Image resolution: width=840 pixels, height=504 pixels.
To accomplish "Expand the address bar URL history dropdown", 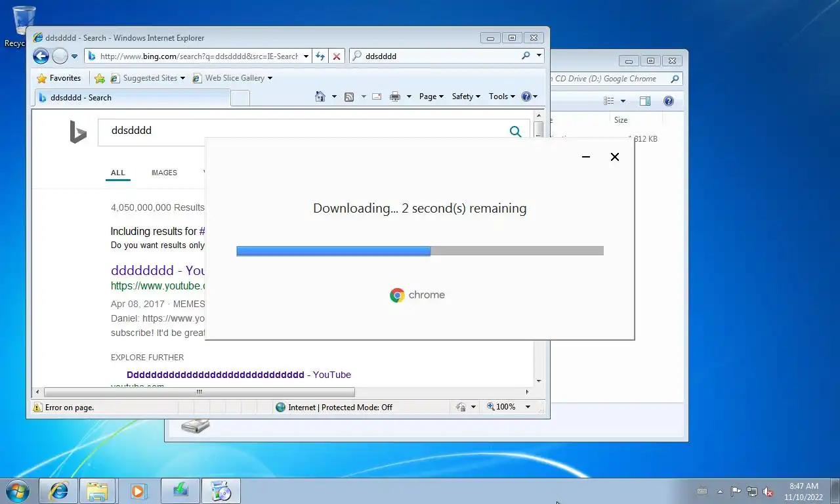I will click(305, 56).
